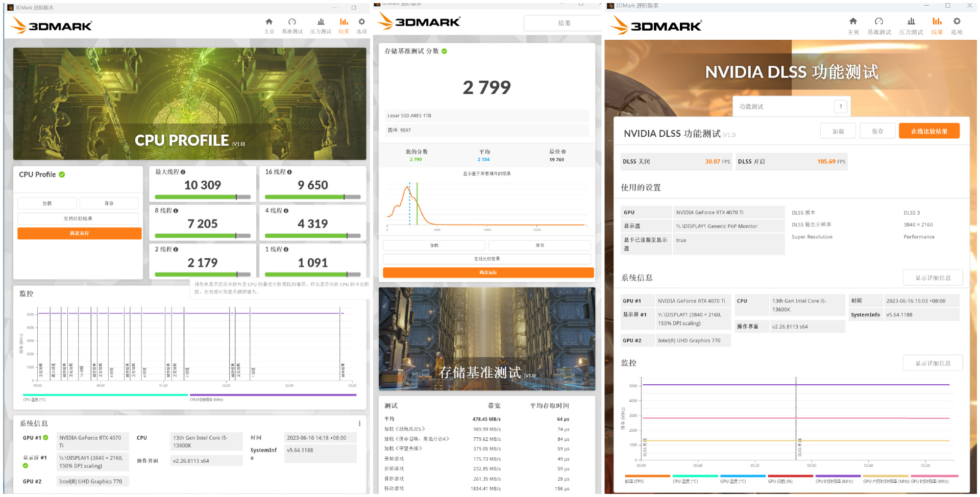Click DLSS 关闭 30.07 FPS result cell
The image size is (980, 497).
tap(676, 162)
